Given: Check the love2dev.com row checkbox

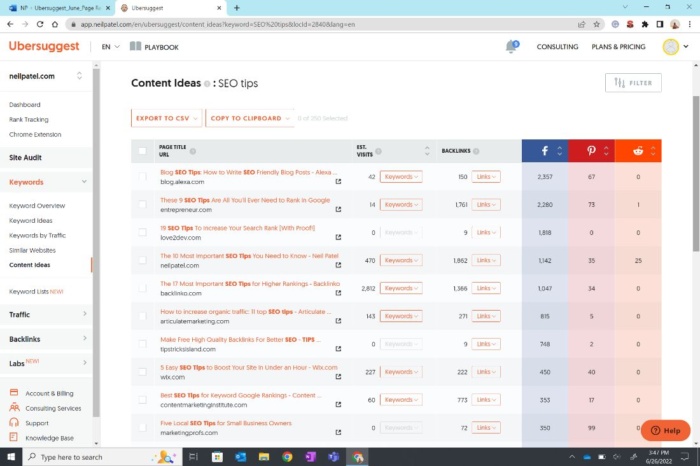Looking at the screenshot, I should pos(142,232).
